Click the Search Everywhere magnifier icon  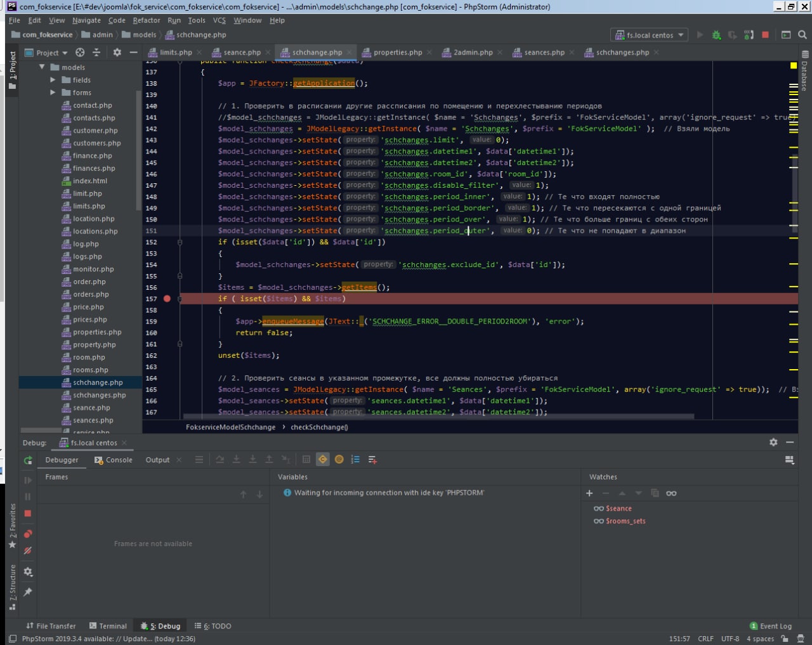[x=802, y=35]
